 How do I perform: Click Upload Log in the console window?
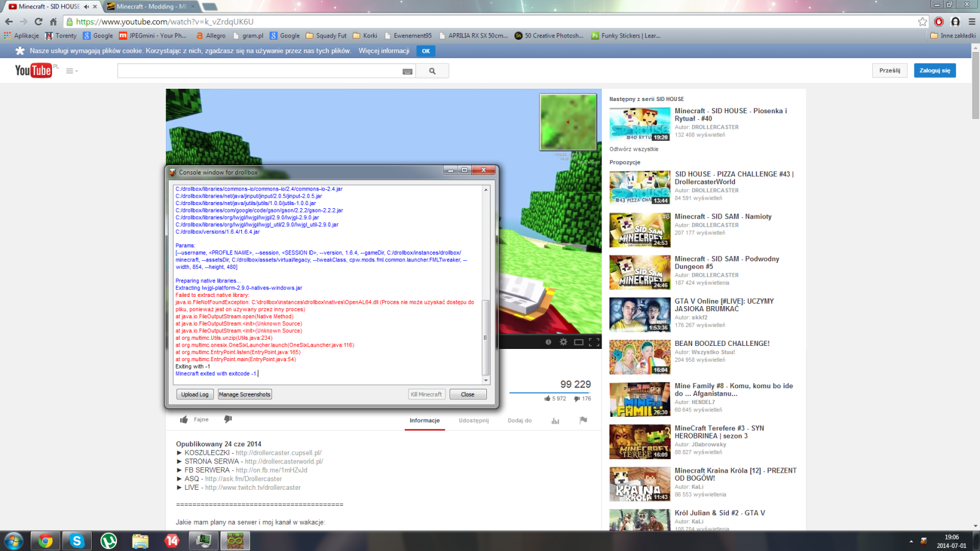[195, 394]
